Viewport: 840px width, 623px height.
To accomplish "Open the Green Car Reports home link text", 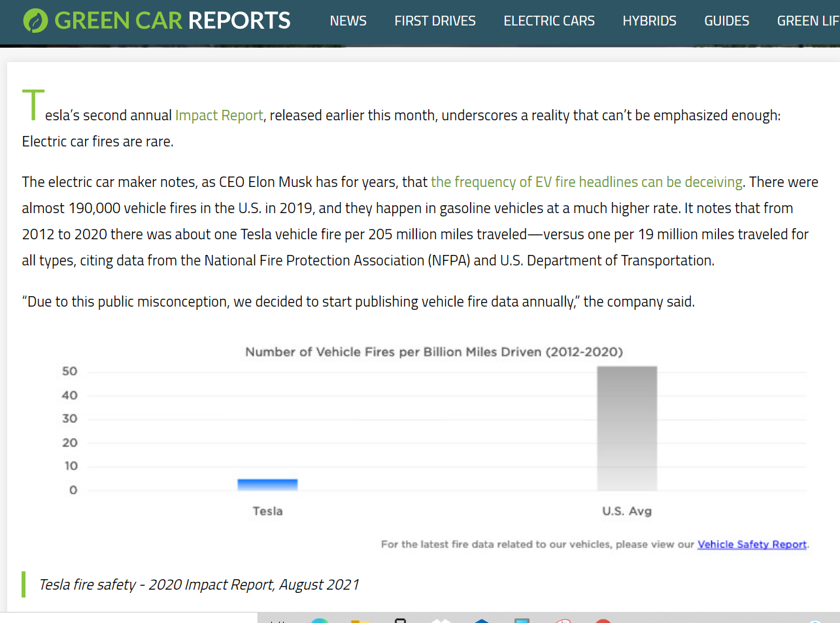I will [173, 21].
